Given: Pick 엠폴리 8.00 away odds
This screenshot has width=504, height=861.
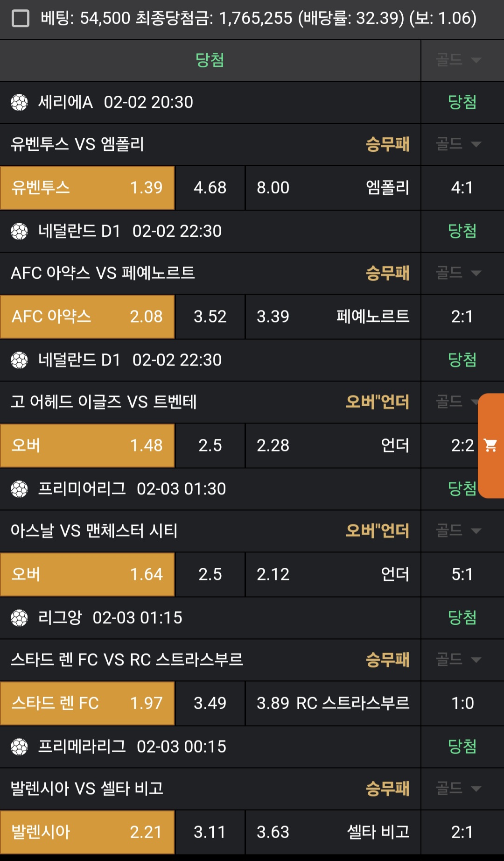Looking at the screenshot, I should [x=333, y=188].
